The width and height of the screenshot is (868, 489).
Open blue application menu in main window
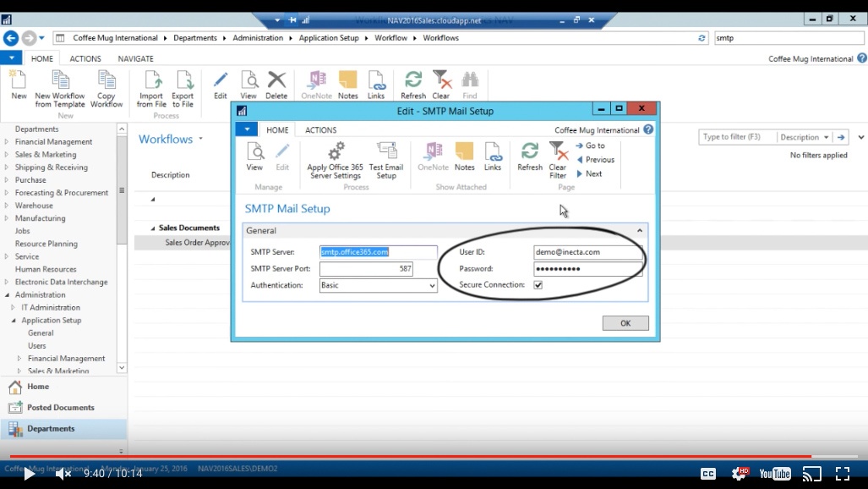pyautogui.click(x=11, y=58)
